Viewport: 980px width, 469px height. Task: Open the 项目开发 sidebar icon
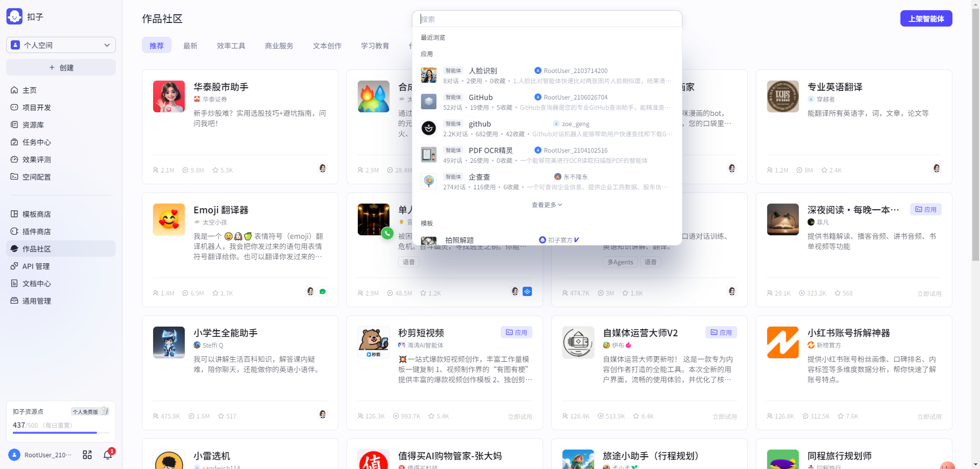tap(14, 108)
